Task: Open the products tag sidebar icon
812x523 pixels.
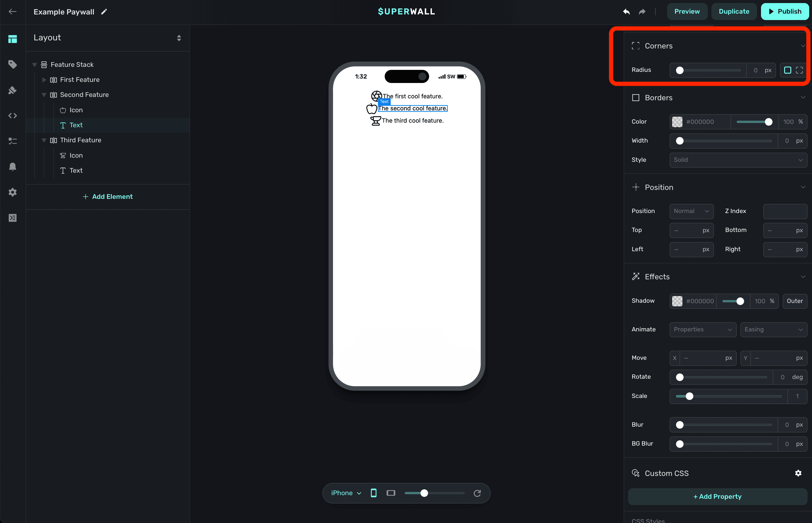Action: [x=13, y=64]
